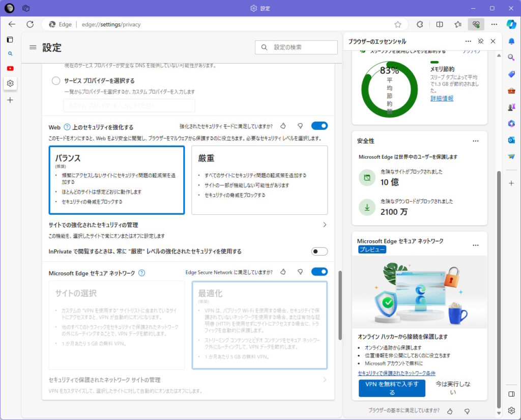Image resolution: width=521 pixels, height=420 pixels.
Task: Add a sidebar app with plus
Action: point(511,183)
